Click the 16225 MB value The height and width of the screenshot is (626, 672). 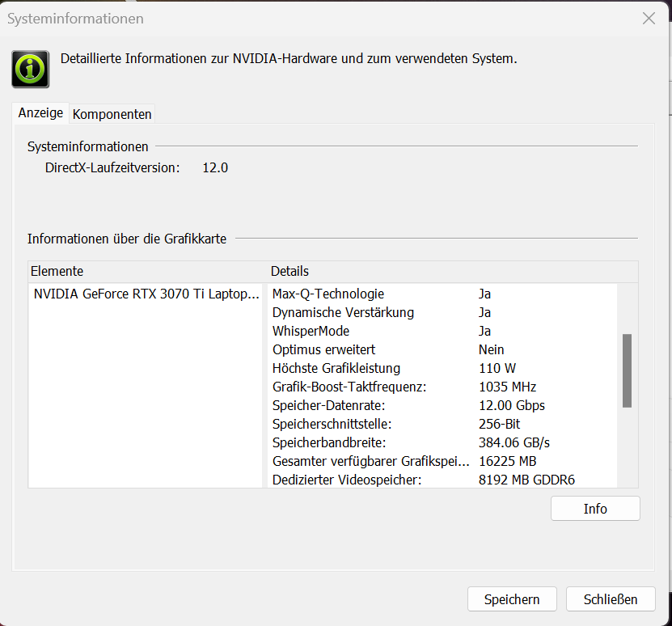(507, 461)
